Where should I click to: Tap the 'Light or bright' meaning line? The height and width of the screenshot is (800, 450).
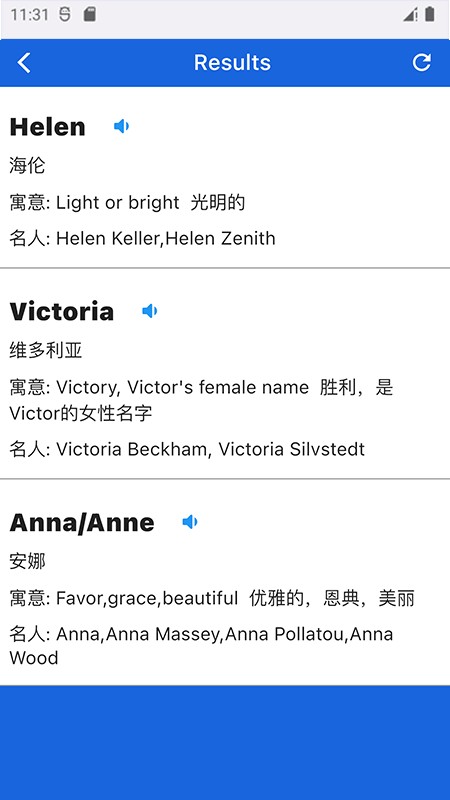click(x=127, y=203)
